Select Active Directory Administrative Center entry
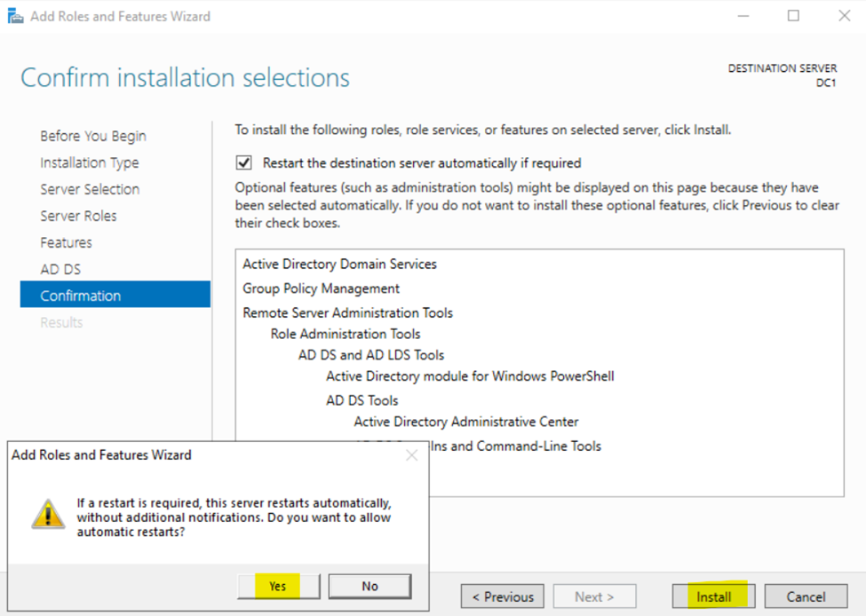The width and height of the screenshot is (866, 616). [x=466, y=422]
